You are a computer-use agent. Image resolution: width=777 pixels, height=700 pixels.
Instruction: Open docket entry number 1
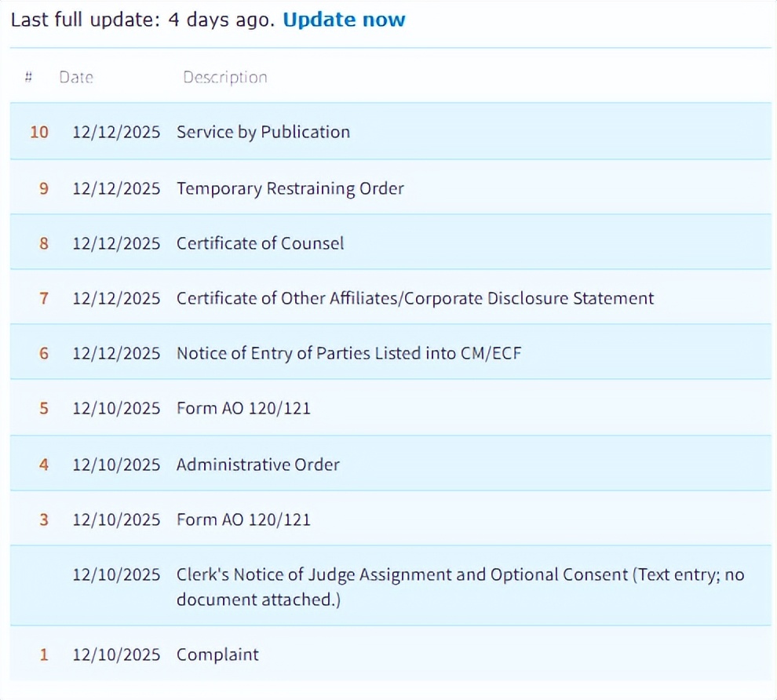coord(44,654)
